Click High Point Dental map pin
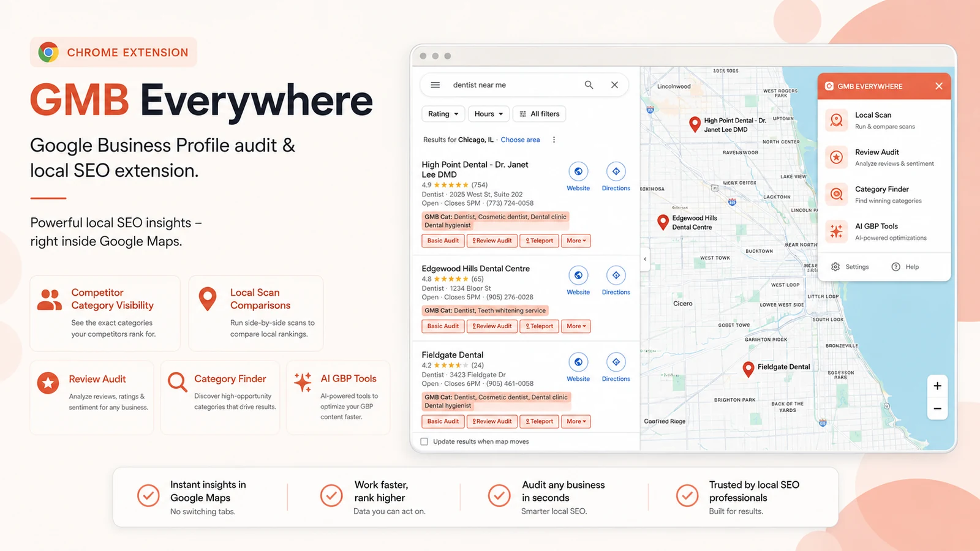 click(x=695, y=124)
